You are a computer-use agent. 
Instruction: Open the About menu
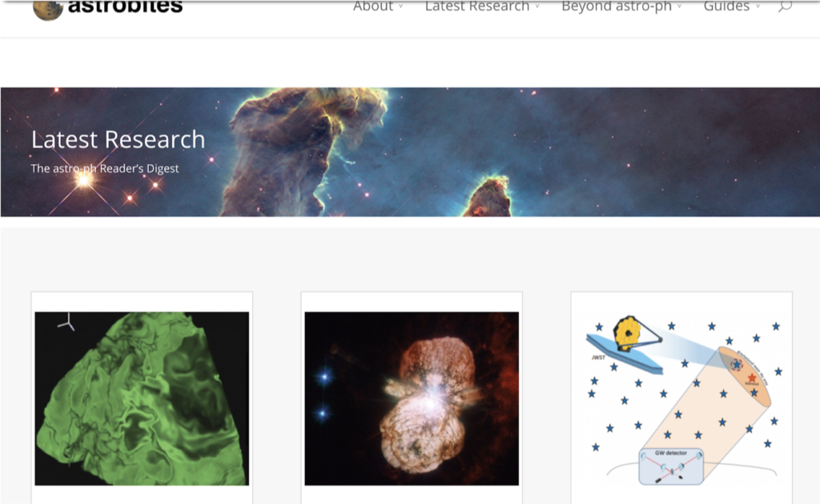pyautogui.click(x=373, y=6)
